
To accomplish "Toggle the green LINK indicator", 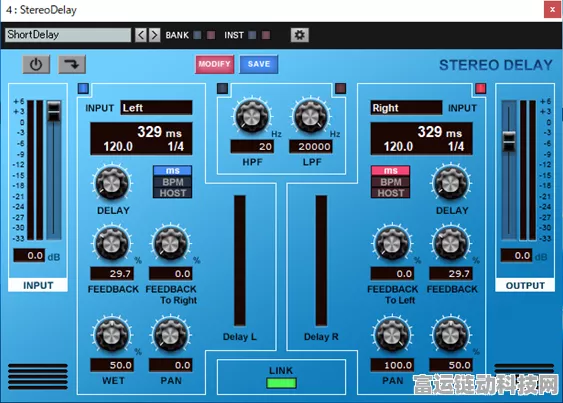I will (x=281, y=383).
